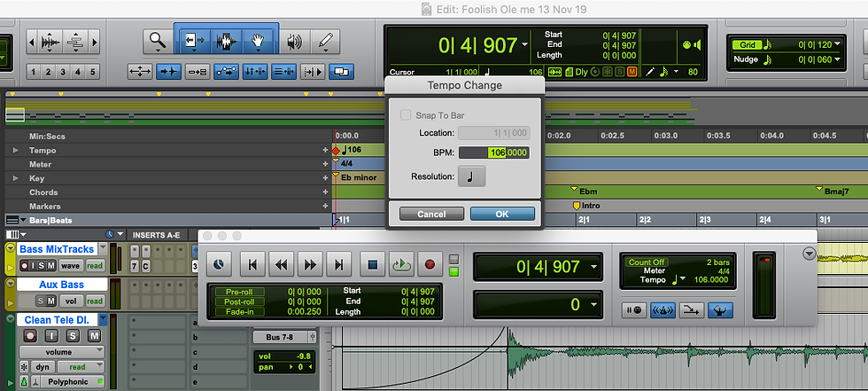Solo the Clean Tele DI track
The image size is (868, 391).
73,336
